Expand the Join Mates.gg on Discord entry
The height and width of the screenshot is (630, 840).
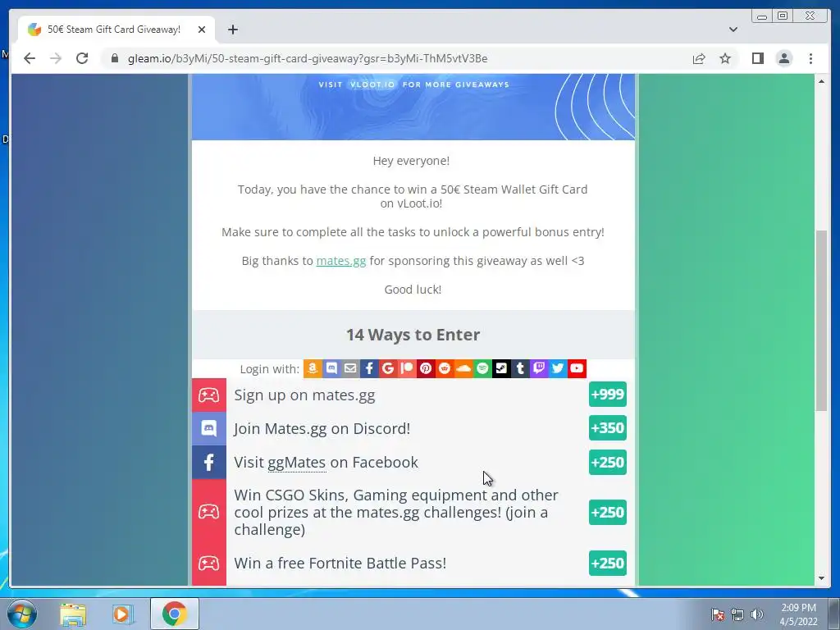(413, 428)
